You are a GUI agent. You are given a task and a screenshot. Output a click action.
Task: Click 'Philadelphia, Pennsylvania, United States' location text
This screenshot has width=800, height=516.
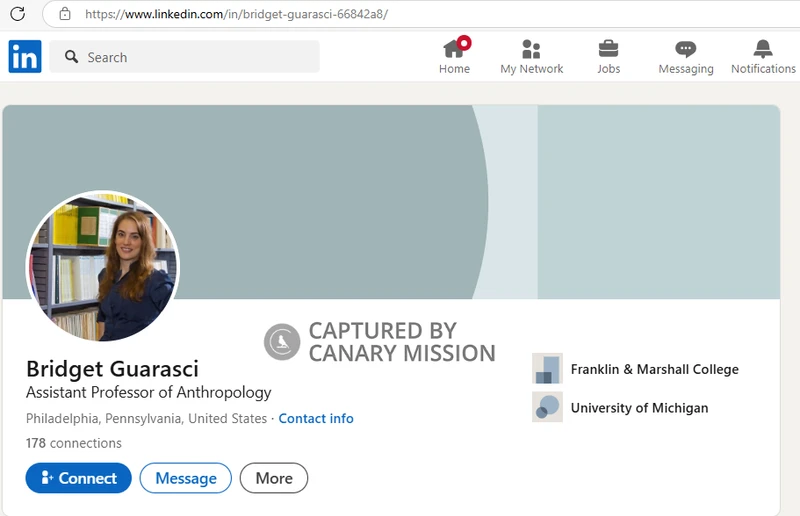(x=146, y=419)
